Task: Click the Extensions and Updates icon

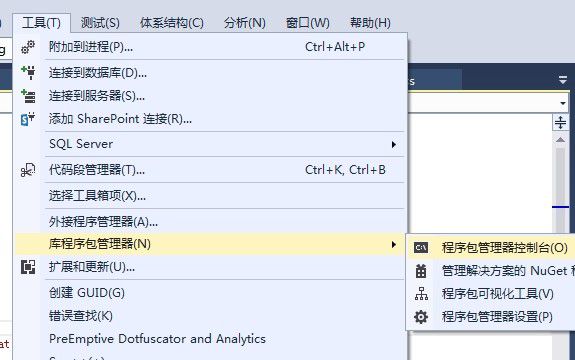Action: pos(28,267)
